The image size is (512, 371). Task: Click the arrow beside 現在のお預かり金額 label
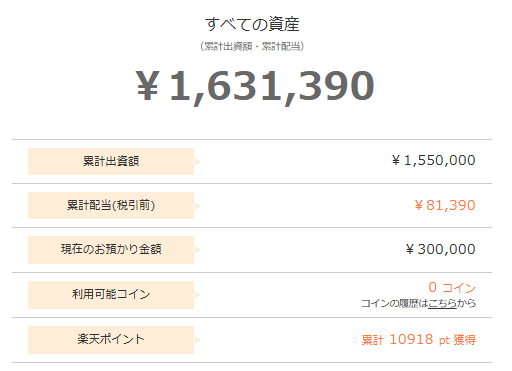(197, 250)
